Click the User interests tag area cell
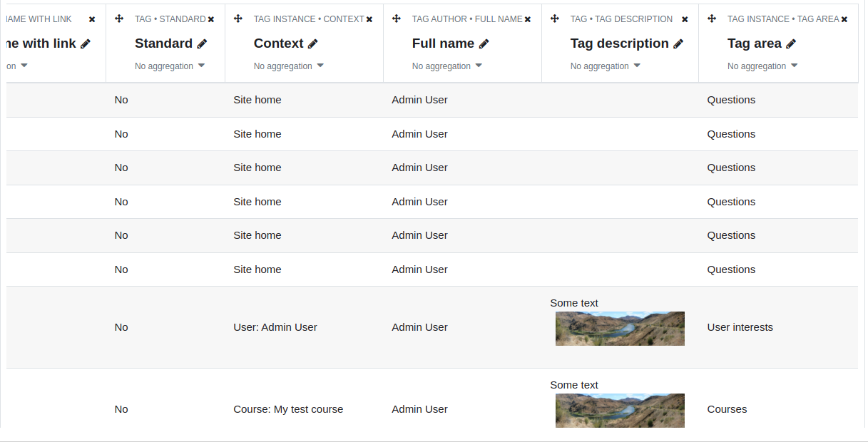 pyautogui.click(x=740, y=327)
